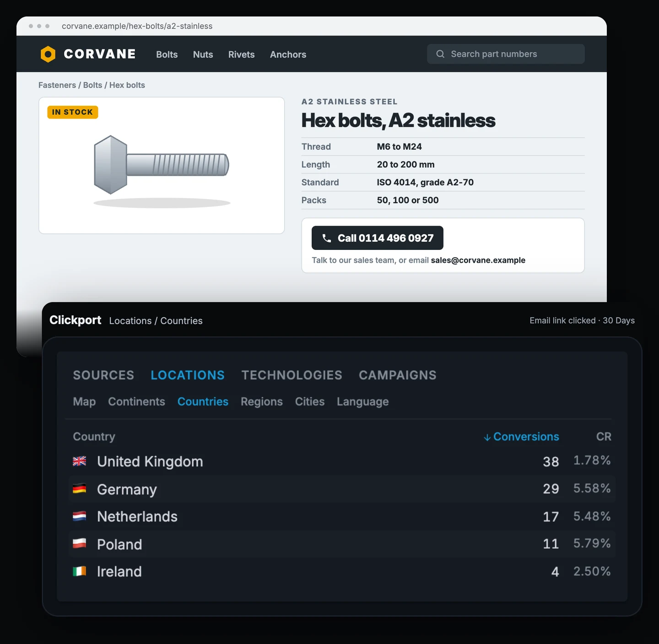This screenshot has height=644, width=659.
Task: Click the CR column header
Action: coord(604,437)
